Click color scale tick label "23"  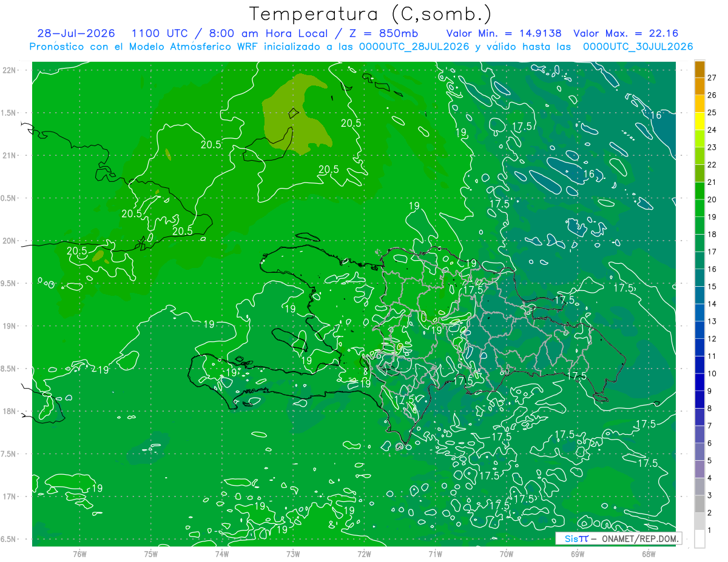(x=712, y=147)
